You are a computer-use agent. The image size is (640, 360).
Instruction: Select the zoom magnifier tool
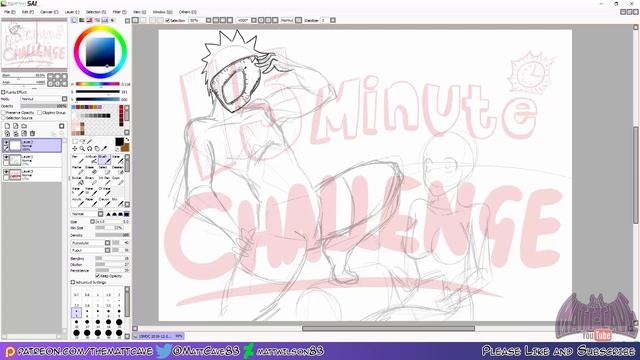82,149
